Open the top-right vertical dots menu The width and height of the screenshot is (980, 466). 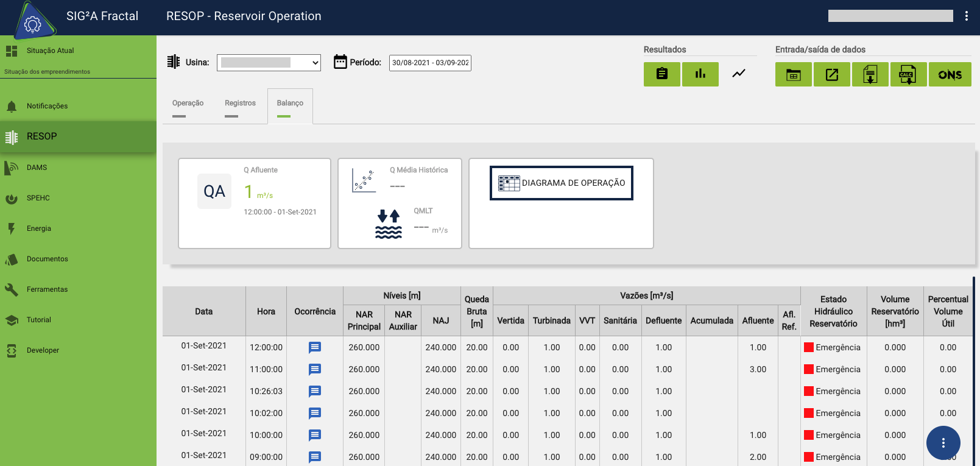pyautogui.click(x=966, y=16)
